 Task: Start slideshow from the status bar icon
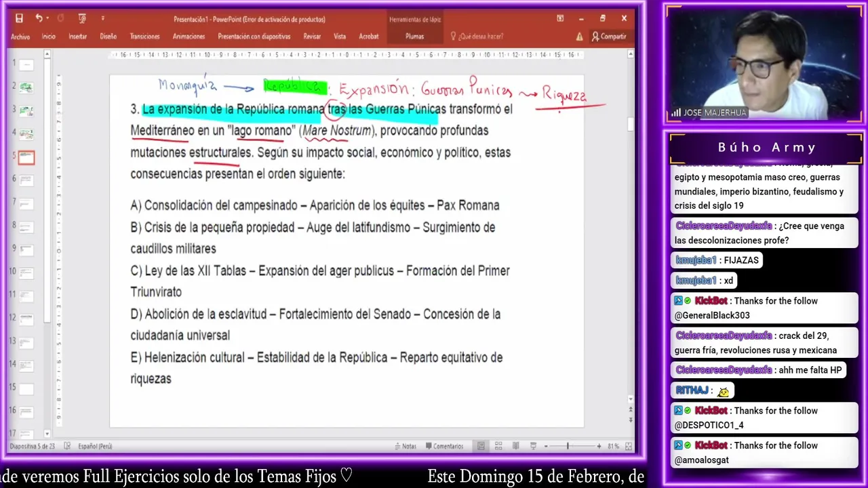pyautogui.click(x=534, y=446)
